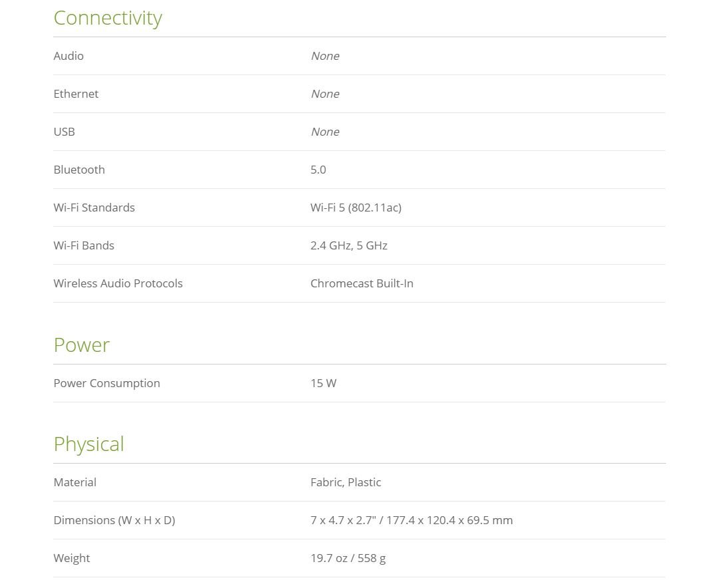
Task: Select the Audio row label
Action: click(68, 56)
